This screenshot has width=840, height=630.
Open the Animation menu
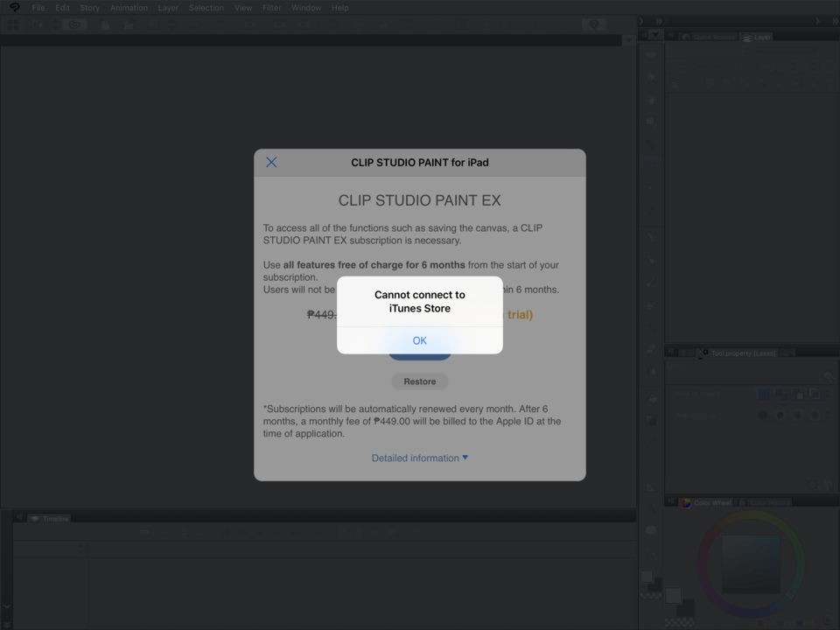point(129,8)
